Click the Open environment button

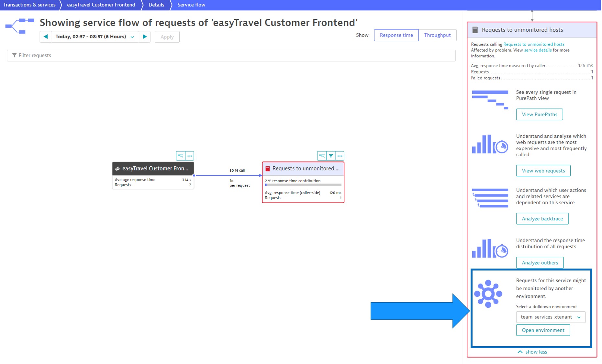click(x=543, y=330)
